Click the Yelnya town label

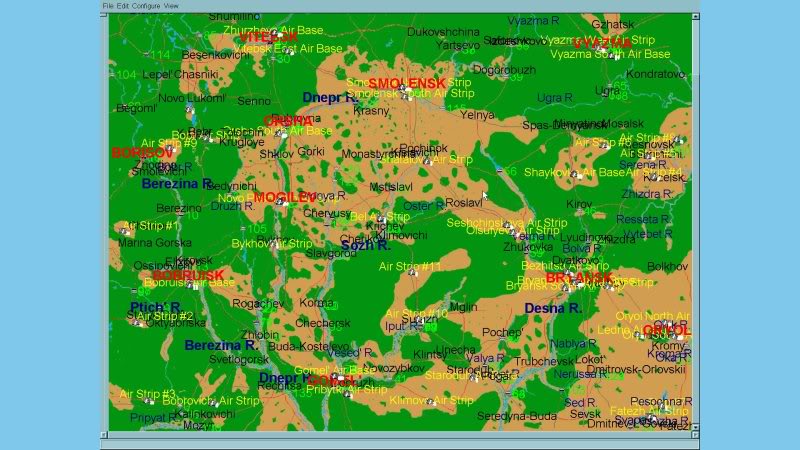click(x=477, y=115)
